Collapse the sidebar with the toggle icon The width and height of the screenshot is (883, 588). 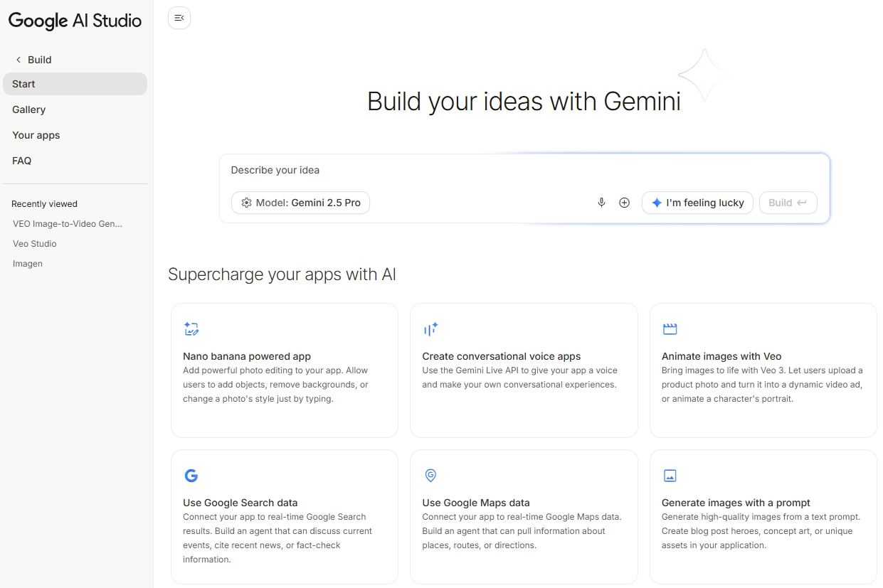point(179,18)
